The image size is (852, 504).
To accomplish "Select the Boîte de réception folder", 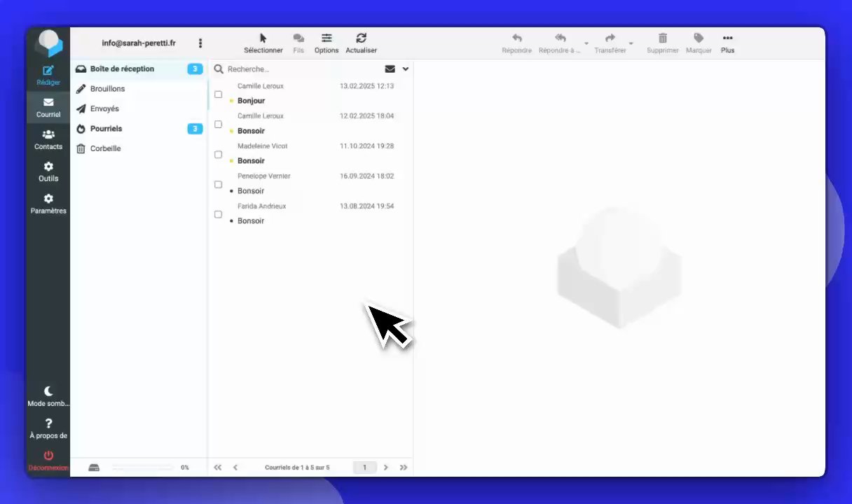I will click(x=139, y=69).
